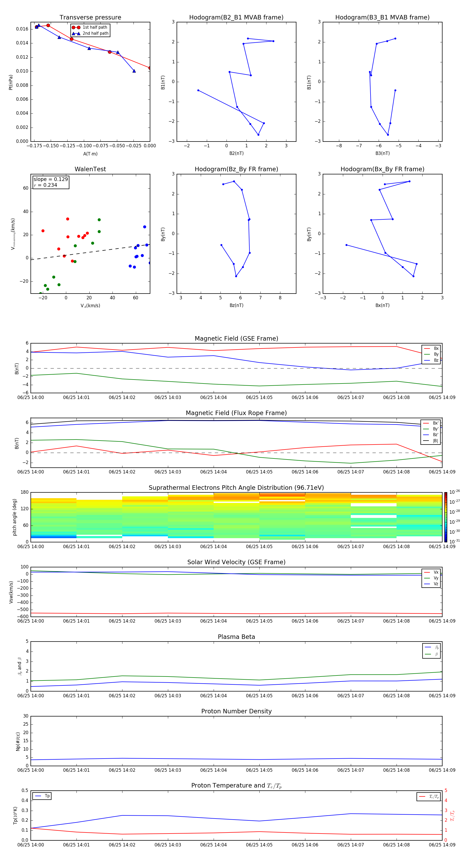The image size is (473, 868).
Task: Click 'Hodogram(Bx_By FR frame)' title
Action: click(382, 169)
